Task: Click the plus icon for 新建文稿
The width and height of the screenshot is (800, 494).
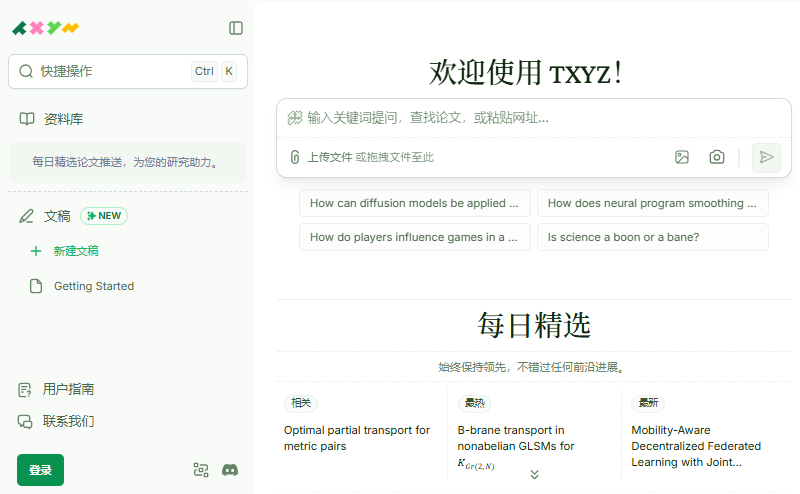Action: [x=36, y=251]
